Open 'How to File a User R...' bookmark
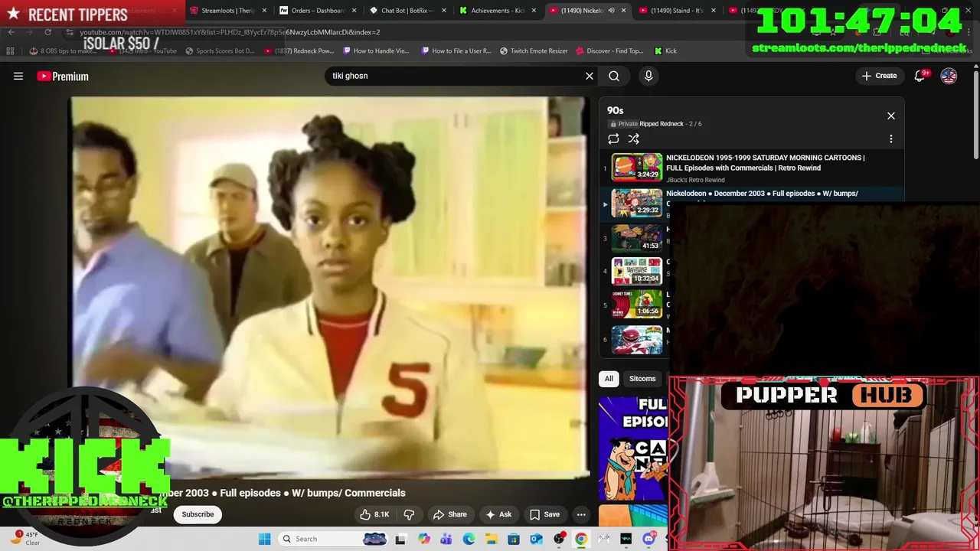This screenshot has height=551, width=980. point(456,51)
